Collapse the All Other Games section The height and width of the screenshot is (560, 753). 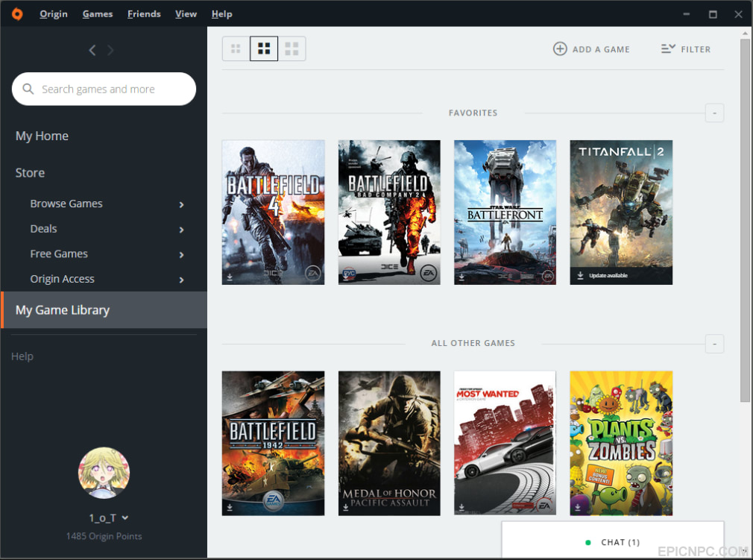pos(714,344)
